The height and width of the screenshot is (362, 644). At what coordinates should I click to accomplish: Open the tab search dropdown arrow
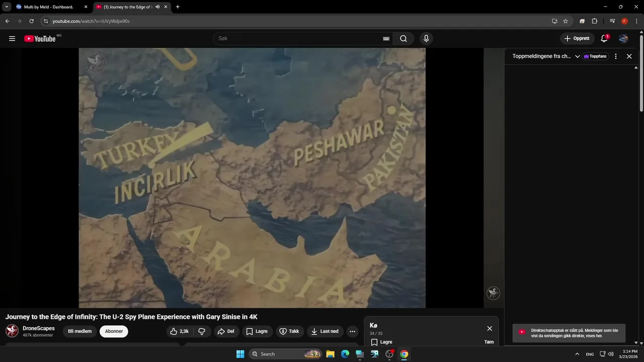tap(7, 7)
